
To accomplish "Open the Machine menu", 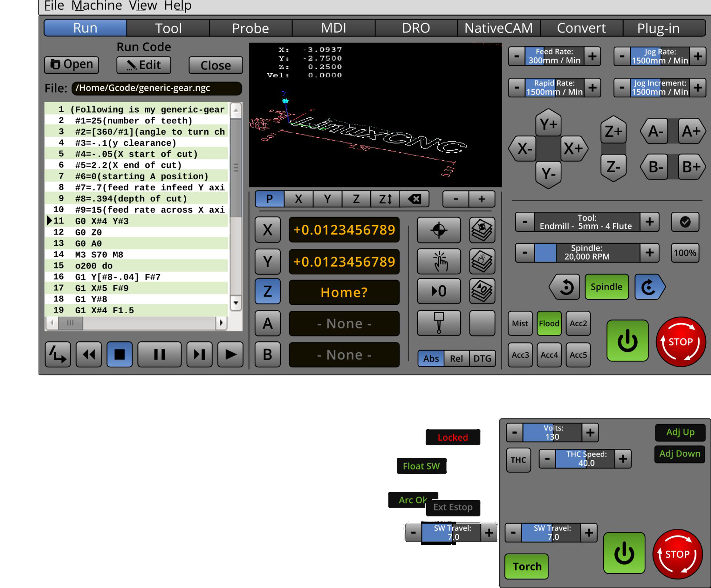I will [96, 6].
